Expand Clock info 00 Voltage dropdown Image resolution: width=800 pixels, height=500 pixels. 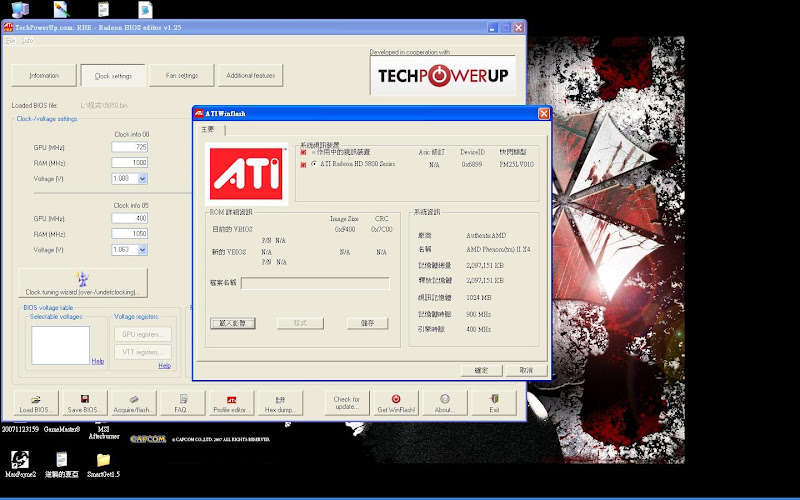tap(142, 179)
